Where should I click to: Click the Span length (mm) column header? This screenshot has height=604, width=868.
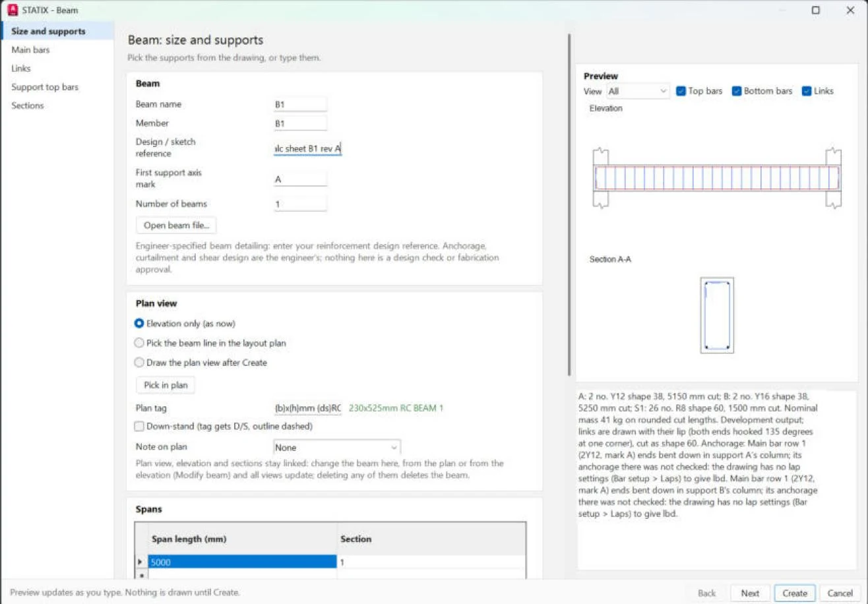coord(242,539)
